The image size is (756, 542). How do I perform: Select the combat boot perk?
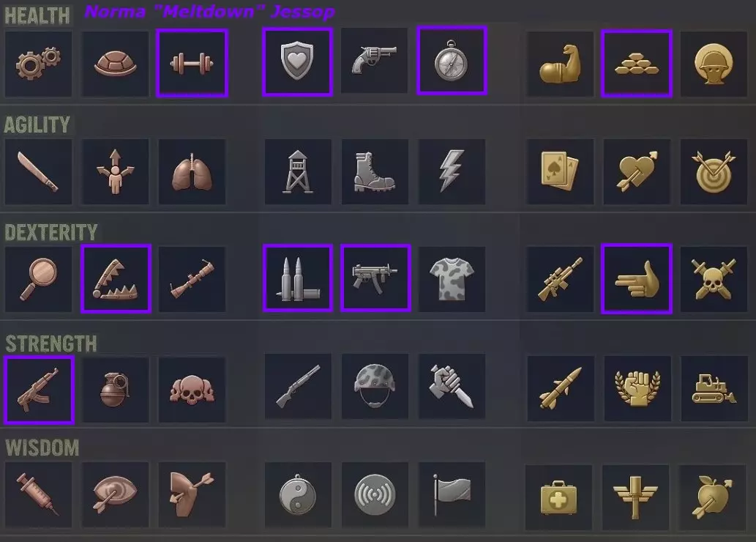[x=375, y=171]
